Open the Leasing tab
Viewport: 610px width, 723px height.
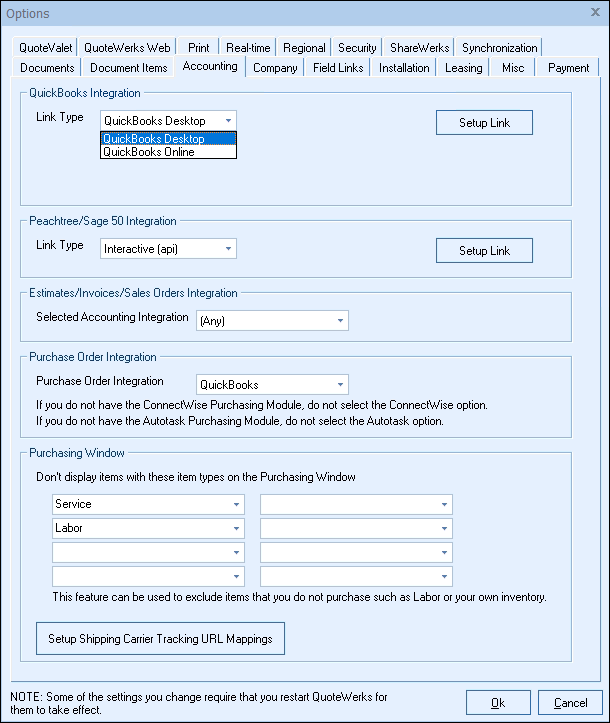pos(463,68)
